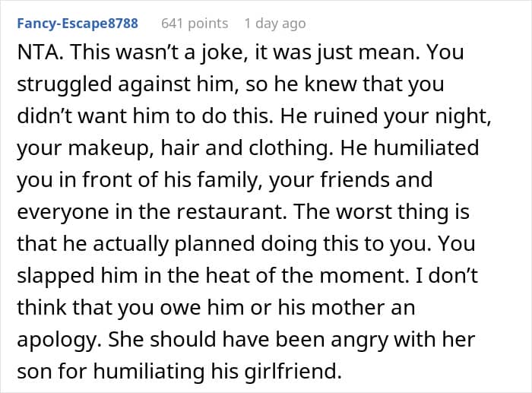This screenshot has height=393, width=532.
Task: Click the phrase 'The worst thing is'
Action: 382,212
